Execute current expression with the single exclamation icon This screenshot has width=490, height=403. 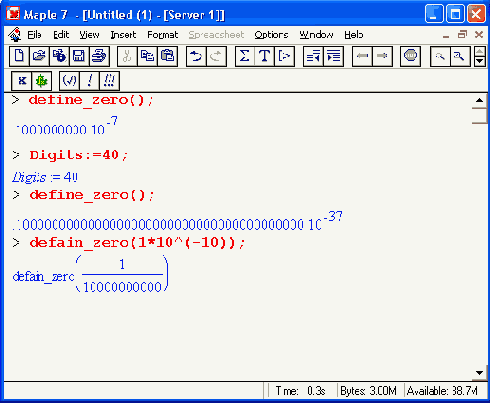coord(89,81)
